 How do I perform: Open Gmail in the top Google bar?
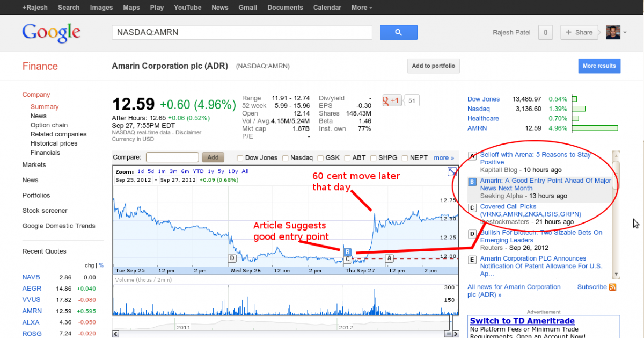click(247, 8)
